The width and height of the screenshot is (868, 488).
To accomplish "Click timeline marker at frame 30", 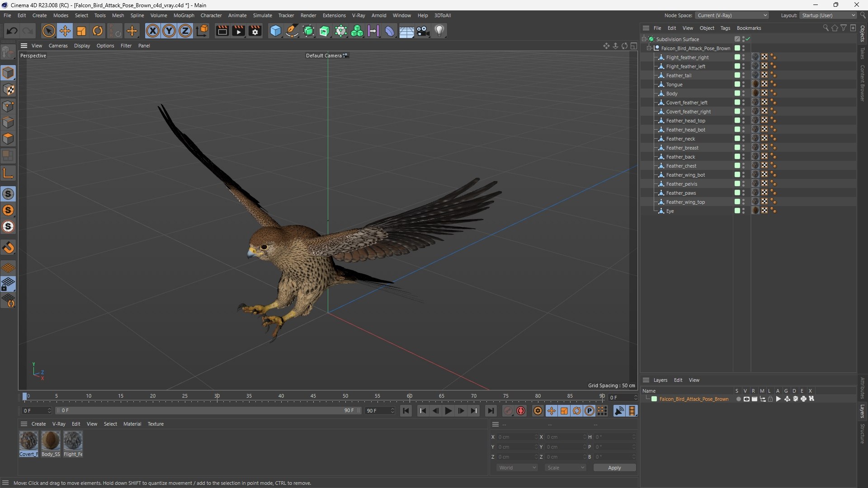I will pos(217,396).
